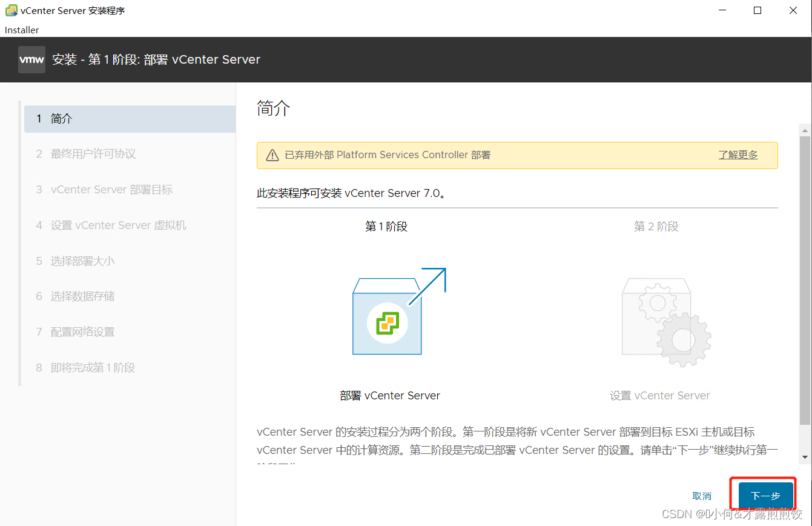Select step 1 简介 in the sidebar
The image size is (812, 526).
130,119
